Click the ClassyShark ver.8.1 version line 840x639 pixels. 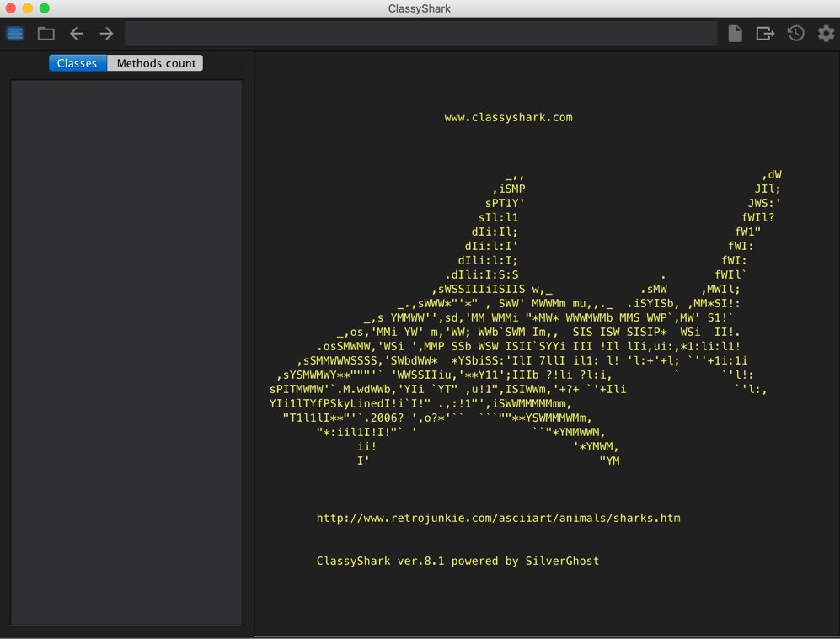457,561
